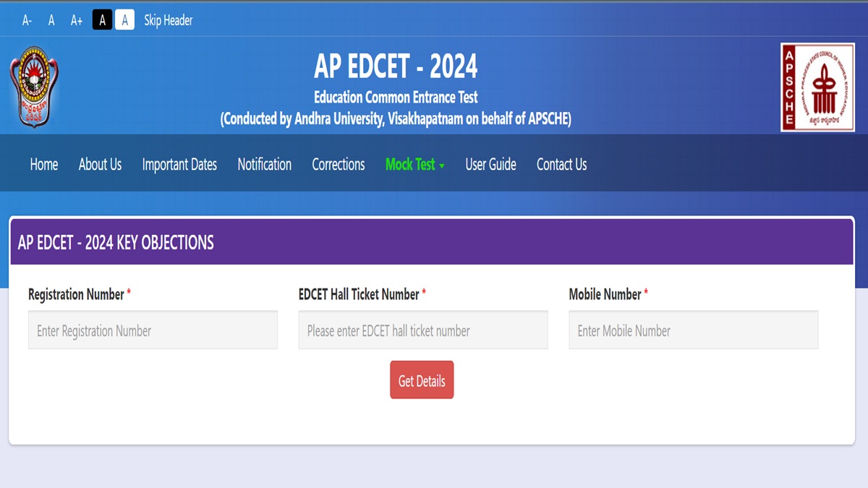
Task: Decrease font size with A- button
Action: click(27, 20)
